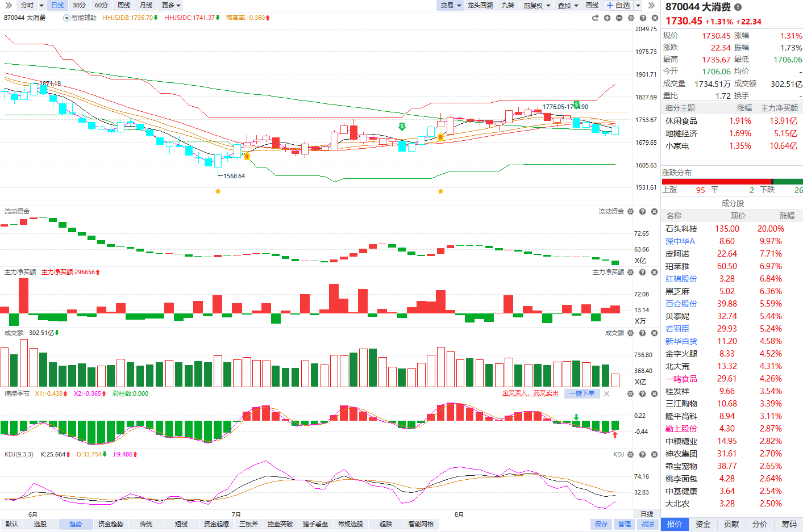Open 捕捞季节 panel help icon
Image resolution: width=803 pixels, height=532 pixels.
pos(642,393)
